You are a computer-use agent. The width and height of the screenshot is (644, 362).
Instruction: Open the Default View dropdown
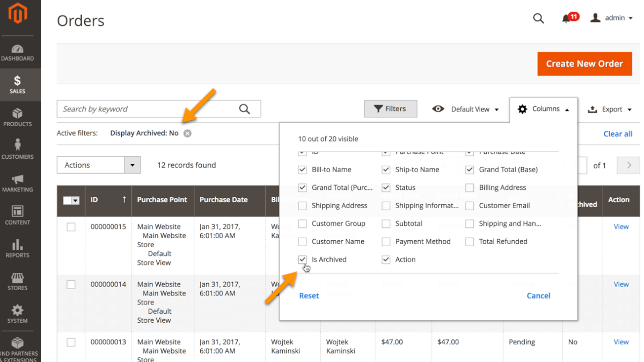pyautogui.click(x=465, y=109)
